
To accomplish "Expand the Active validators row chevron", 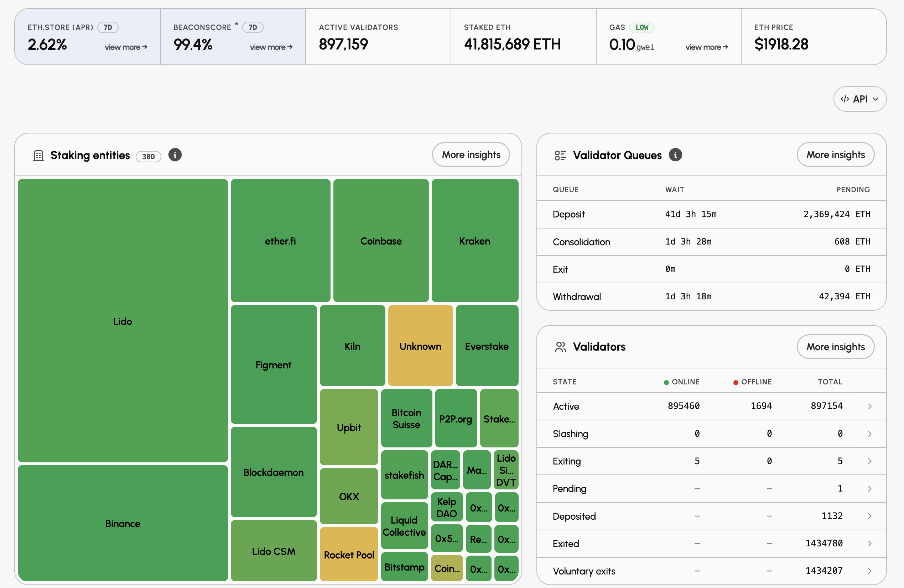I will tap(869, 406).
